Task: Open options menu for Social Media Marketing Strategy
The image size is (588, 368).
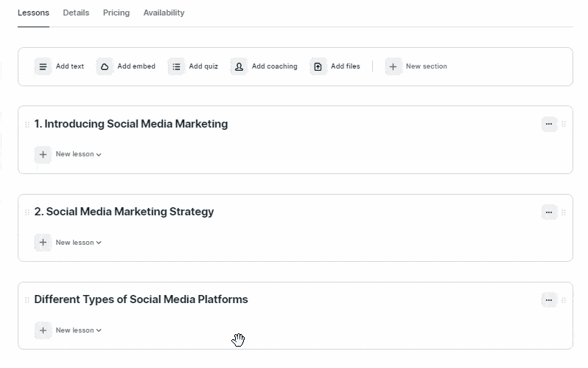Action: tap(549, 212)
